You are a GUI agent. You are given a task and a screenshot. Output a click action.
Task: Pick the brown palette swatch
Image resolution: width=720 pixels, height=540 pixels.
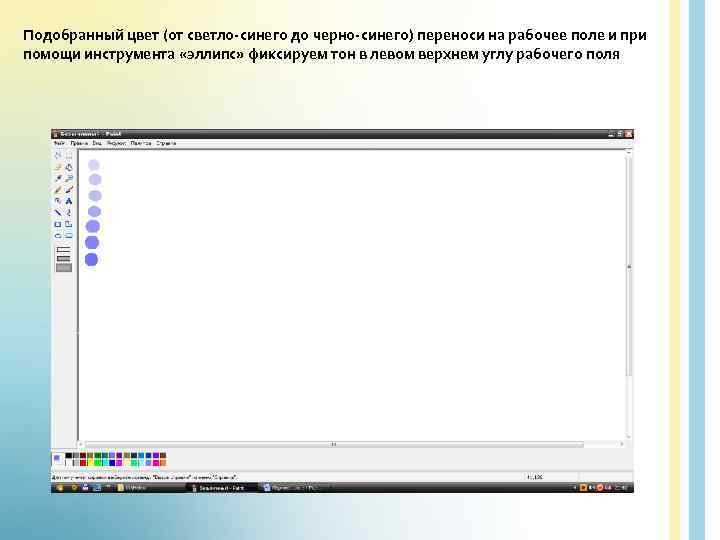coord(163,456)
